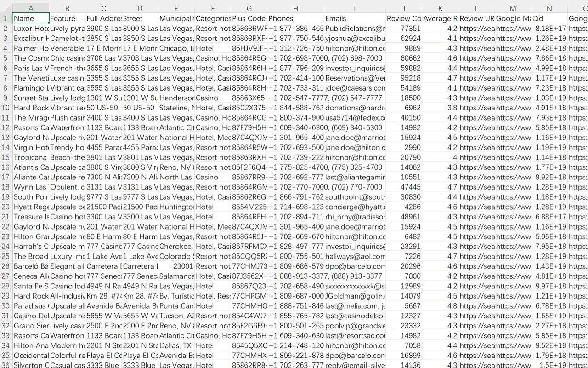
Task: Select plus code 8645Q5XC cell
Action: [249, 345]
